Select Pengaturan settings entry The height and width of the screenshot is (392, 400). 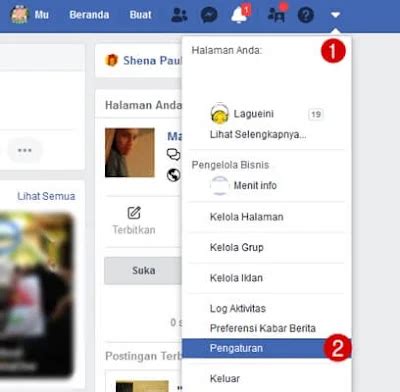coord(267,348)
